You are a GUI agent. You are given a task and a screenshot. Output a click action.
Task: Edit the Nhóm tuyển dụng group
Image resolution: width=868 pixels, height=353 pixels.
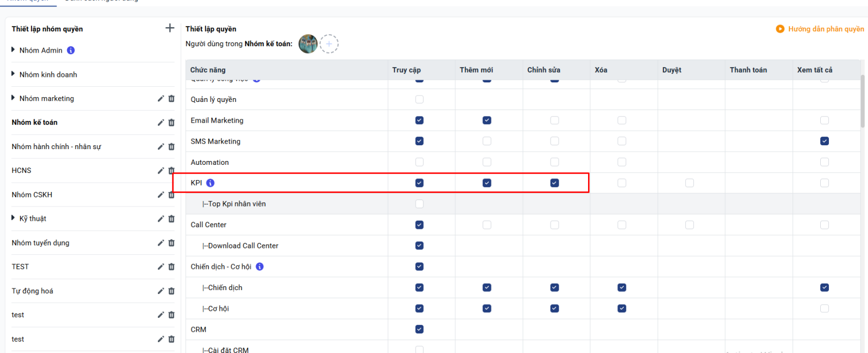pyautogui.click(x=161, y=243)
